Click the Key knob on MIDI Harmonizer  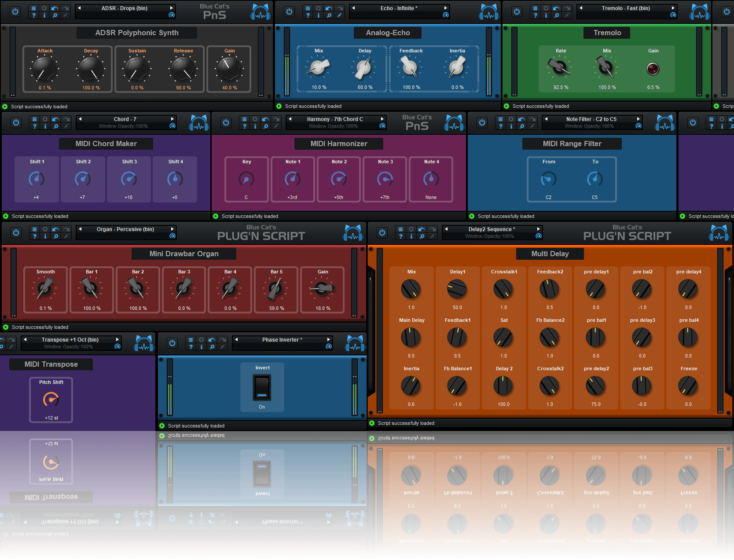click(x=246, y=179)
